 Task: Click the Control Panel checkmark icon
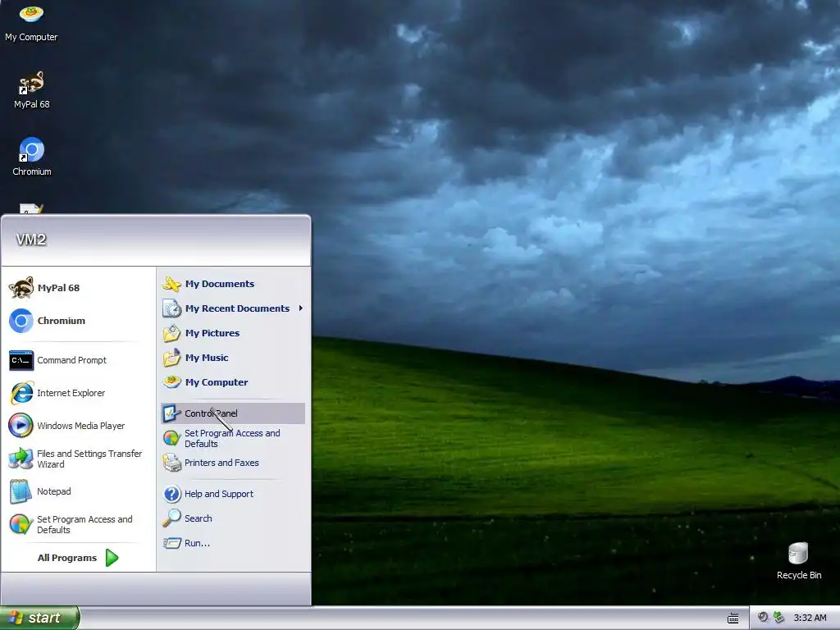pos(172,413)
